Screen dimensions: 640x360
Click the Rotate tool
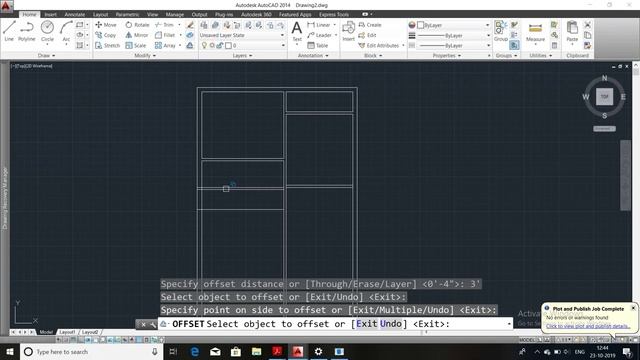click(x=137, y=25)
